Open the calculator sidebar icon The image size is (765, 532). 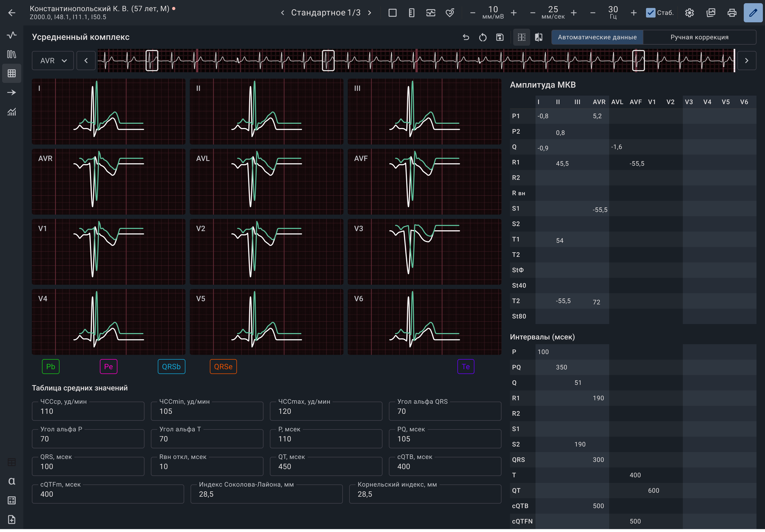pos(12,500)
